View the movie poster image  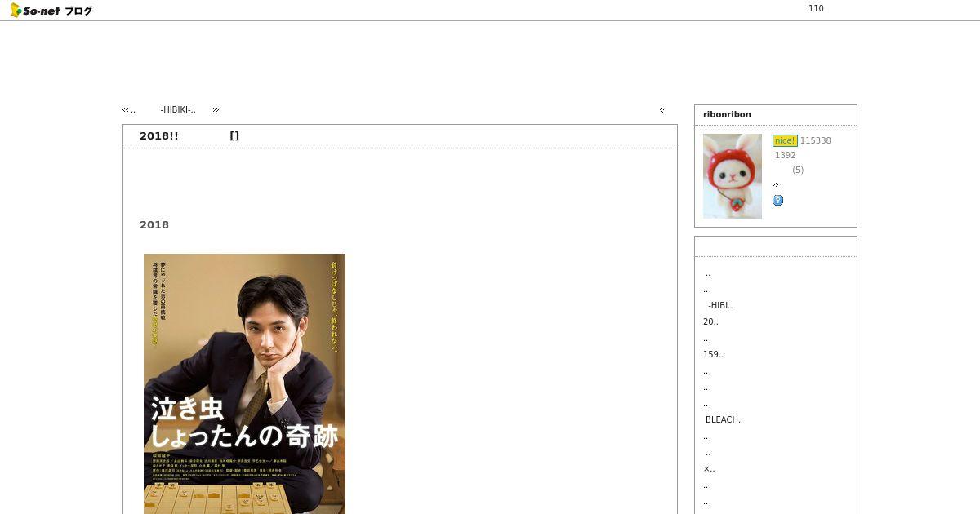coord(244,383)
